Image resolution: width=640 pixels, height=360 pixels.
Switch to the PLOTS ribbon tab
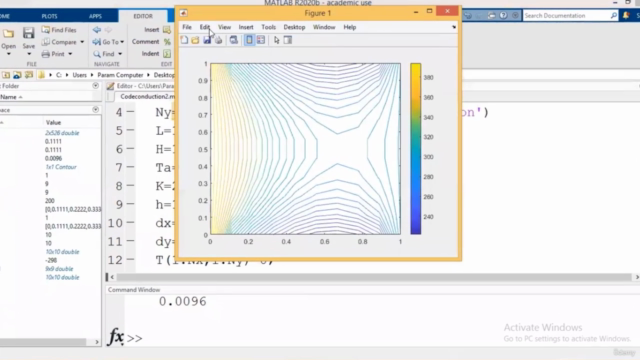[49, 16]
